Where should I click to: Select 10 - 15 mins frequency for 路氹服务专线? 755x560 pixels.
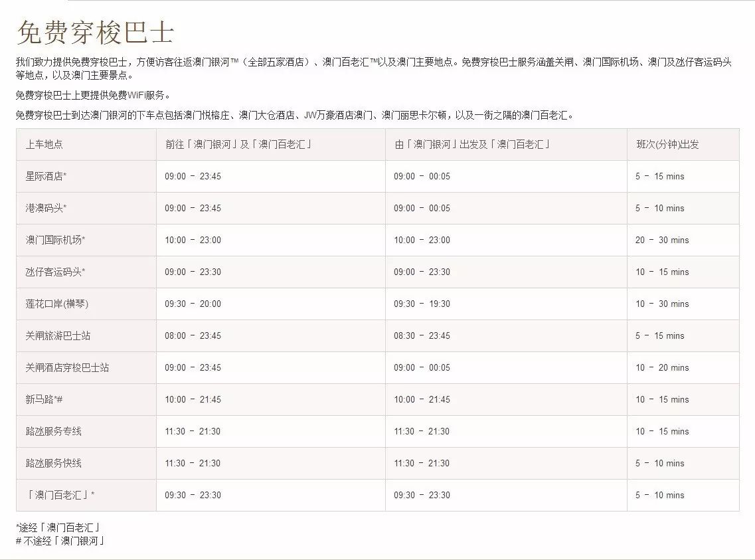coord(662,431)
